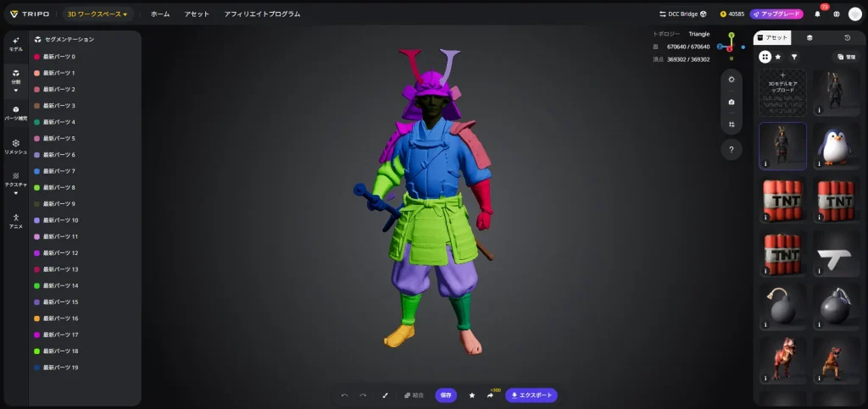
Task: Switch to the アセット tab
Action: point(772,37)
